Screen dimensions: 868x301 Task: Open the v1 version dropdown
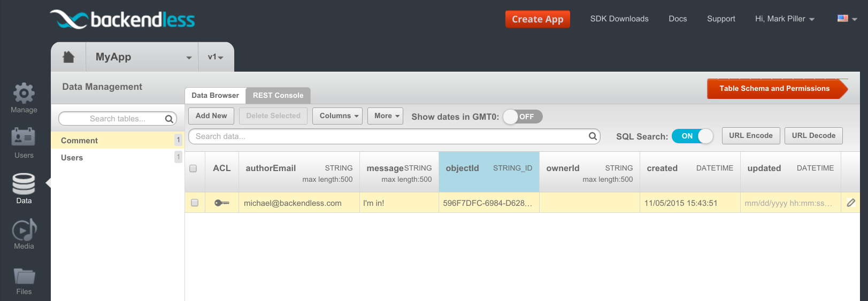(x=216, y=57)
